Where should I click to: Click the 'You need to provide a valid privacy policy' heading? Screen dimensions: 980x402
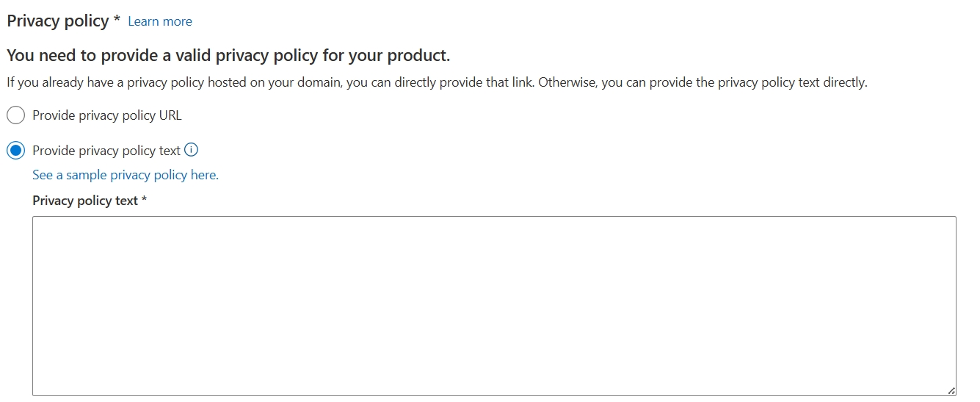[x=228, y=55]
